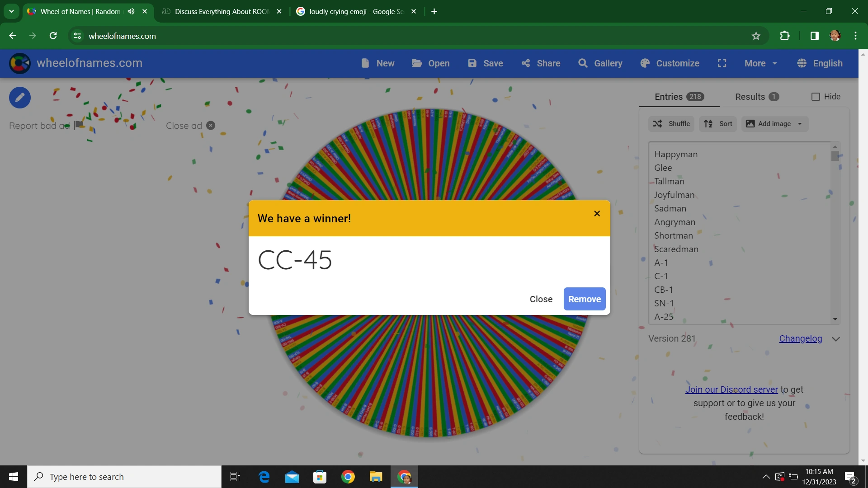Toggle the Hide checkbox

pyautogui.click(x=816, y=97)
